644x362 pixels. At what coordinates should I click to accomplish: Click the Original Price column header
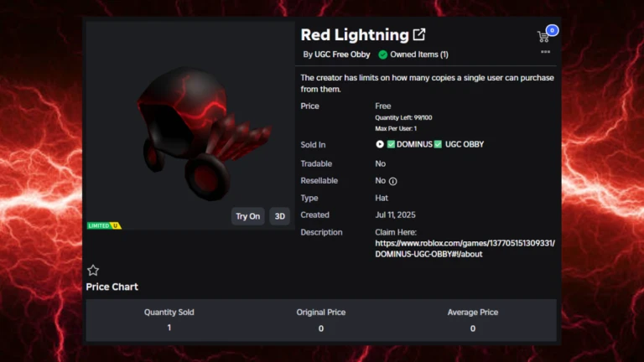point(321,312)
